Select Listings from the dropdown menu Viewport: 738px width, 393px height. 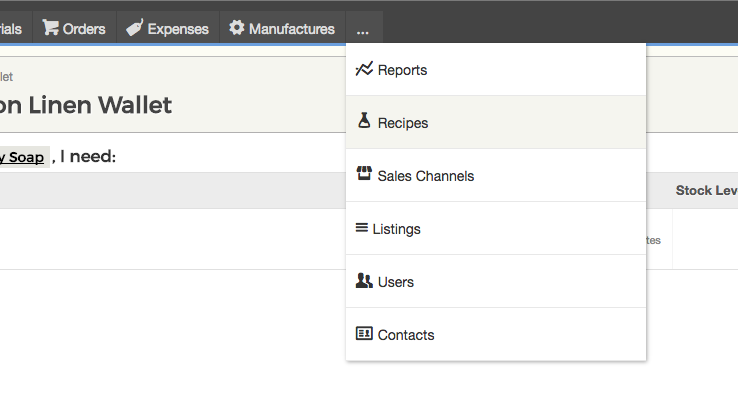[496, 229]
